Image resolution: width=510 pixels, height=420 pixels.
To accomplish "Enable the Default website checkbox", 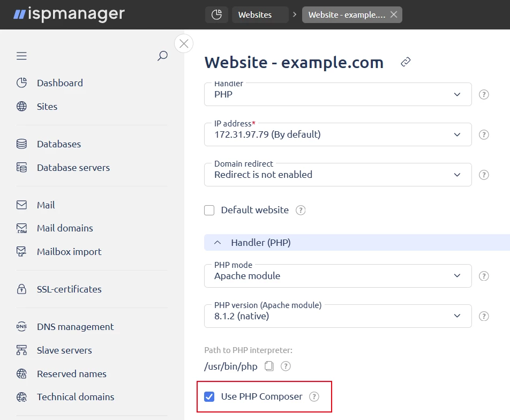I will tap(209, 210).
